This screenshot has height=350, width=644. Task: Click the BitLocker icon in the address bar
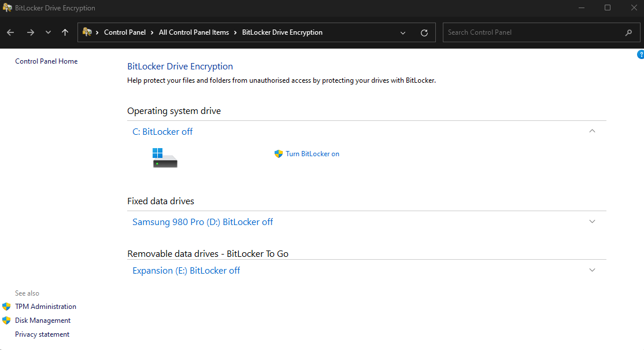(86, 32)
